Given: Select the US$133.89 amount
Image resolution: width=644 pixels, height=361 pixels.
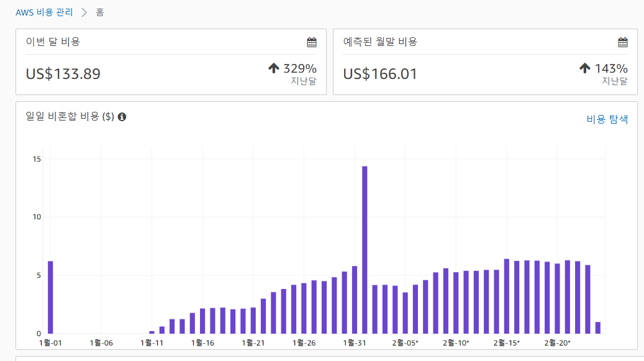Looking at the screenshot, I should (x=63, y=74).
